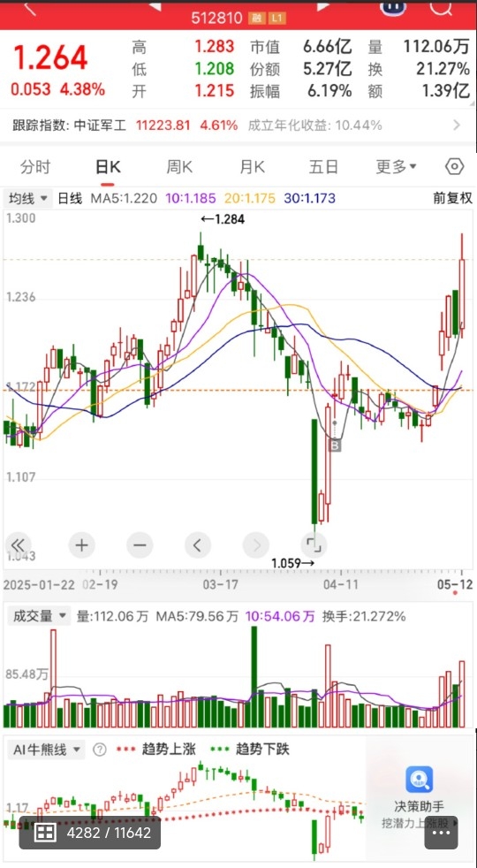Expand the 均线 indicator dropdown

point(27,198)
